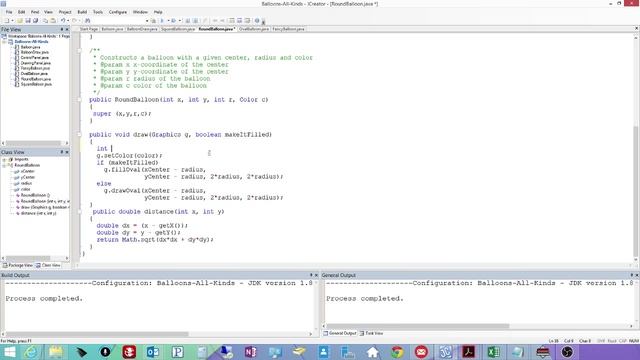Open the dropdown arrow next to Build icon
Viewport: 640px width, 360px height.
(x=168, y=21)
